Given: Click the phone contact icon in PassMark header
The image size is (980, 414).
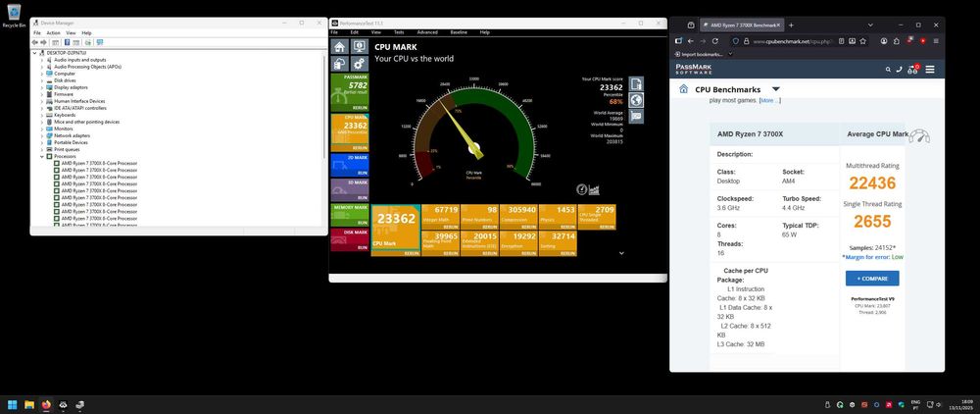Looking at the screenshot, I should tap(900, 70).
